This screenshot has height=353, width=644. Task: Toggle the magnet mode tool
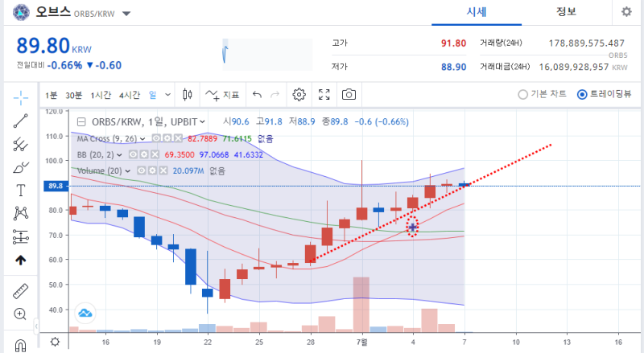[x=21, y=346]
